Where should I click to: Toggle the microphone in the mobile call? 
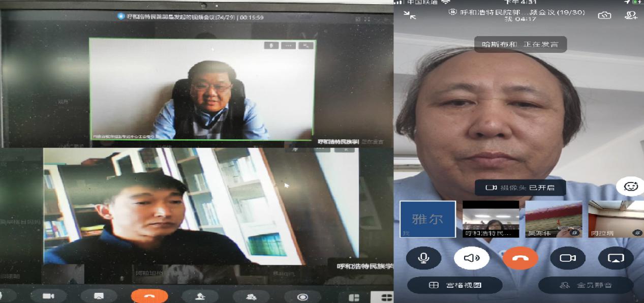[423, 258]
